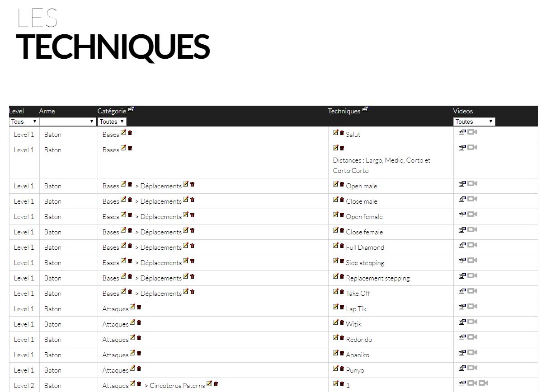Image resolution: width=546 pixels, height=392 pixels.
Task: Open the empty Arme filter dropdown
Action: coord(67,121)
